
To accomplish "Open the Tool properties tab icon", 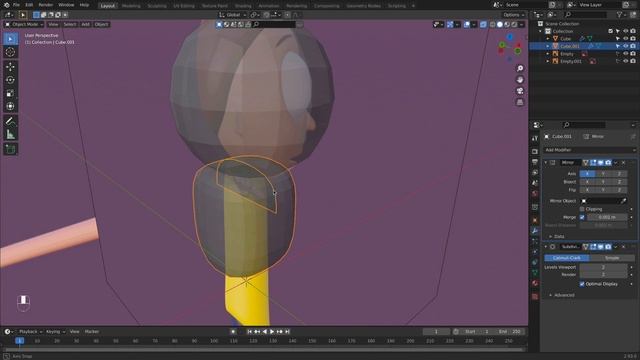I will [x=535, y=139].
